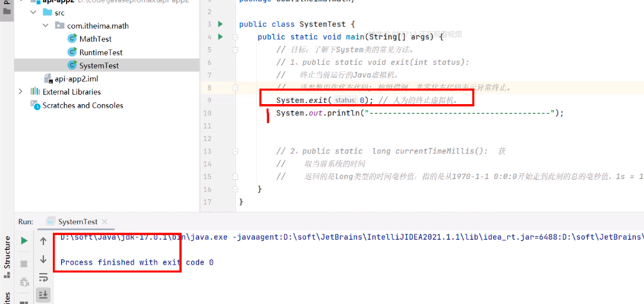Click the closing brace on line 17
This screenshot has width=644, height=304.
pos(241,202)
